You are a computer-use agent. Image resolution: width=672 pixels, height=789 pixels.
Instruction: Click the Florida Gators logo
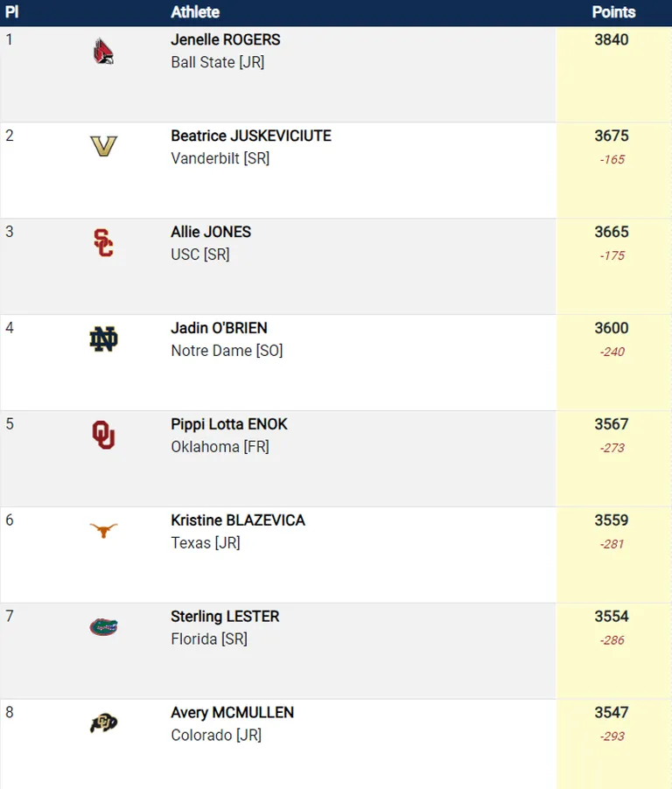tap(104, 627)
